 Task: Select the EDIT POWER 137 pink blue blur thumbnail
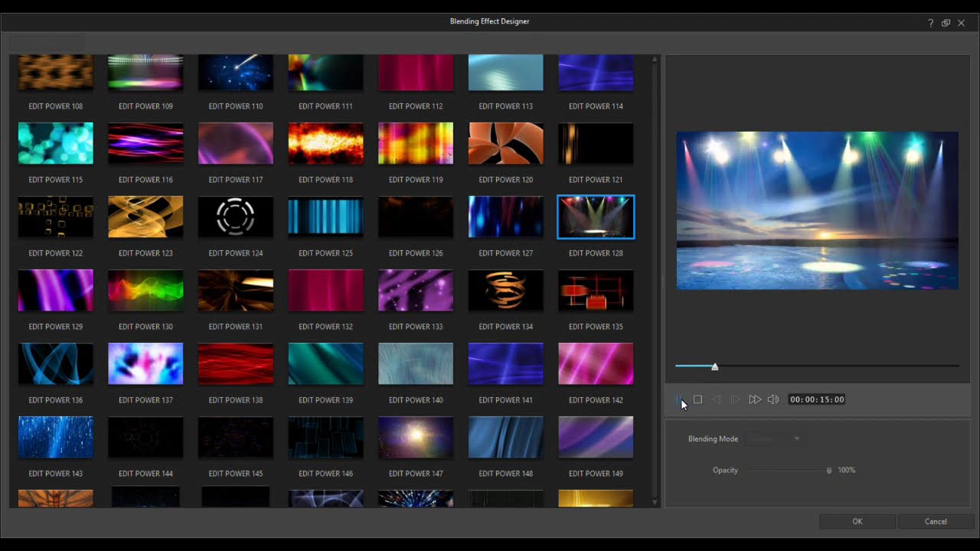[145, 364]
